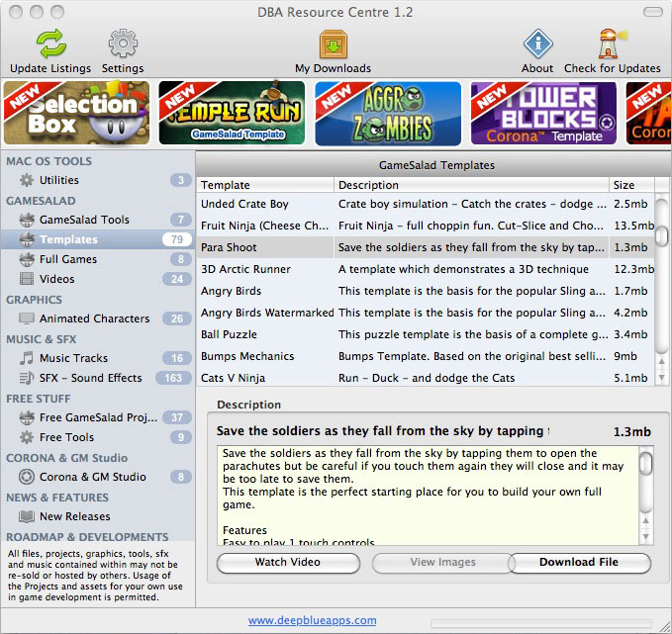Select New Releases in sidebar

click(x=97, y=516)
